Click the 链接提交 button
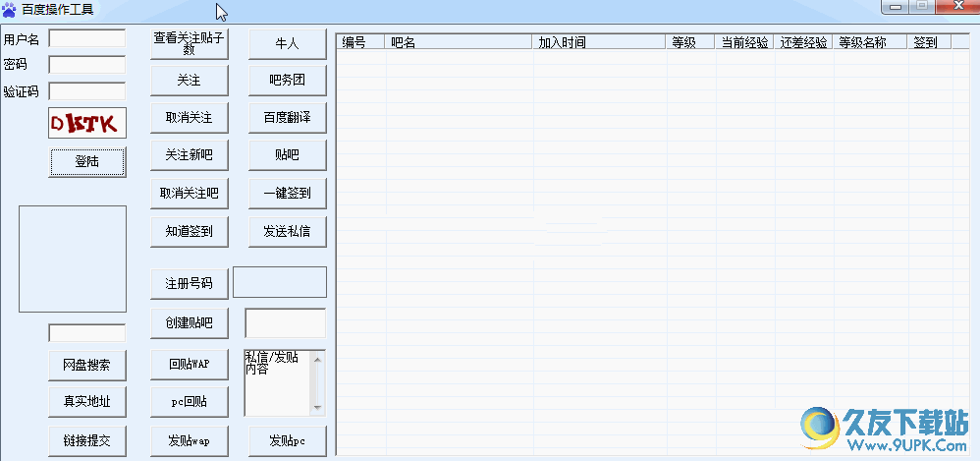 click(86, 441)
